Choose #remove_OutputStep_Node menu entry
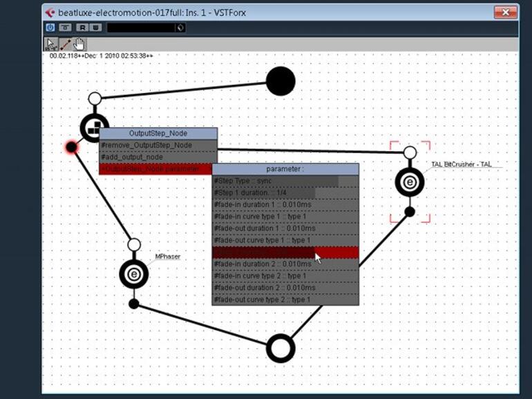532x399 pixels. tap(158, 145)
